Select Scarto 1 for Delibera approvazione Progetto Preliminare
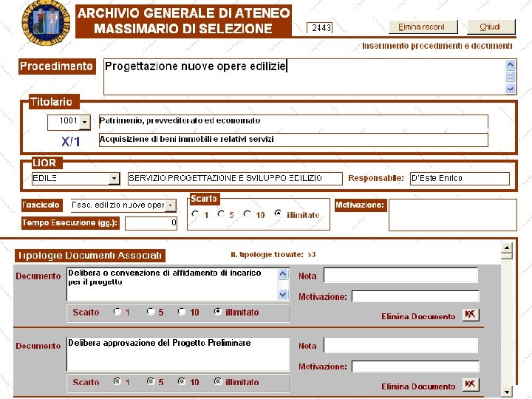 [117, 381]
